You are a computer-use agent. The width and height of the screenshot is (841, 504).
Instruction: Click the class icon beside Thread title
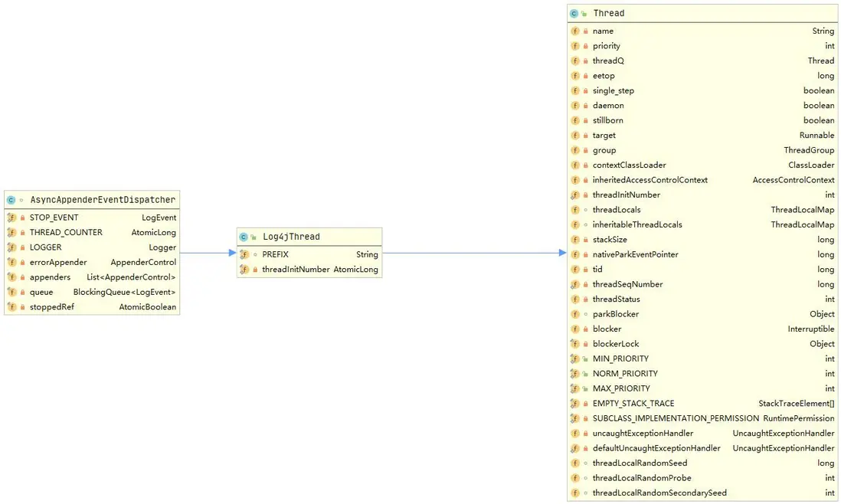[x=574, y=14]
